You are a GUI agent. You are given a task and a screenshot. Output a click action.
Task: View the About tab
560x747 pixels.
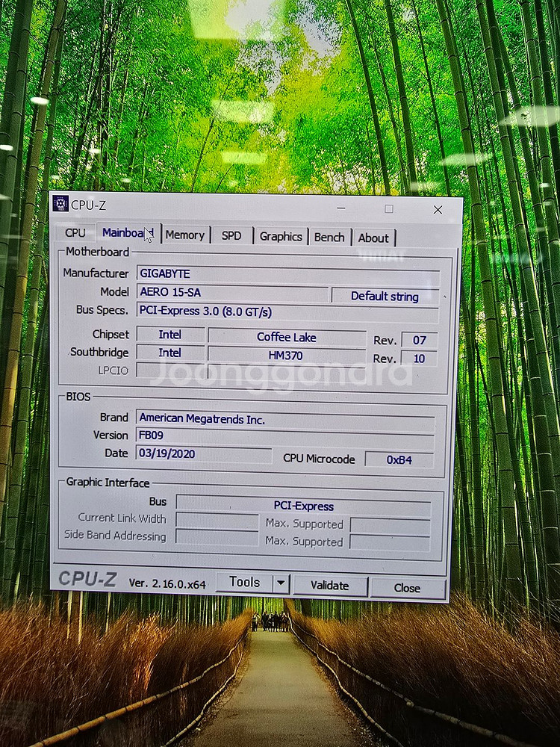374,238
